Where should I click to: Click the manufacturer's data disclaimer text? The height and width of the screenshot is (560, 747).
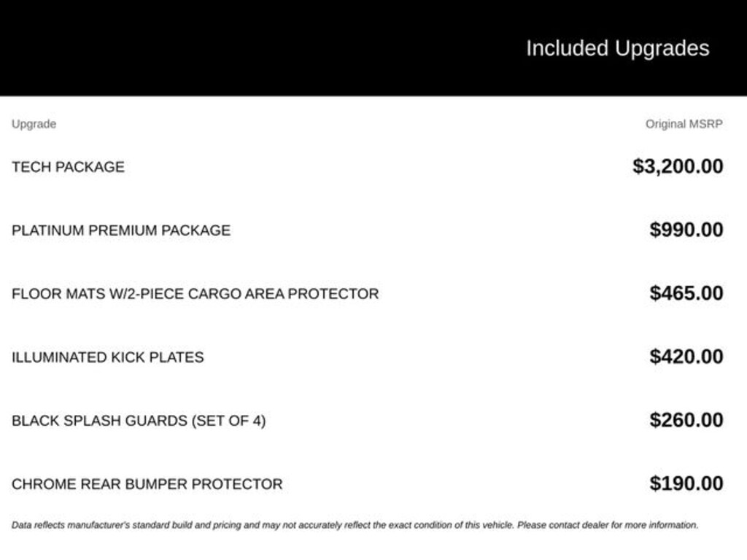(355, 525)
